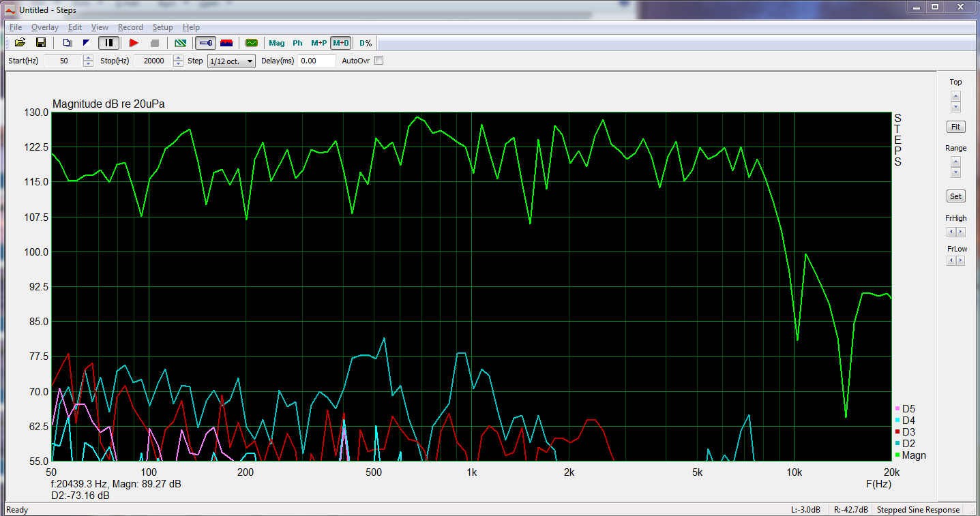Click the Pause button in the toolbar
Screen dimensions: 980x516
click(108, 43)
